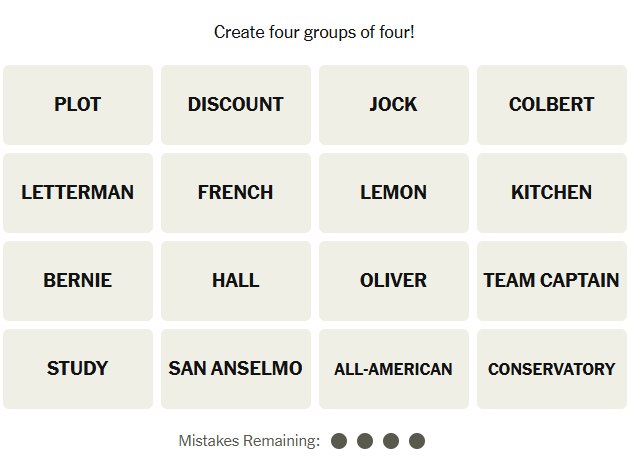Choose the BERNIE tile
The width and height of the screenshot is (630, 457).
tap(78, 281)
